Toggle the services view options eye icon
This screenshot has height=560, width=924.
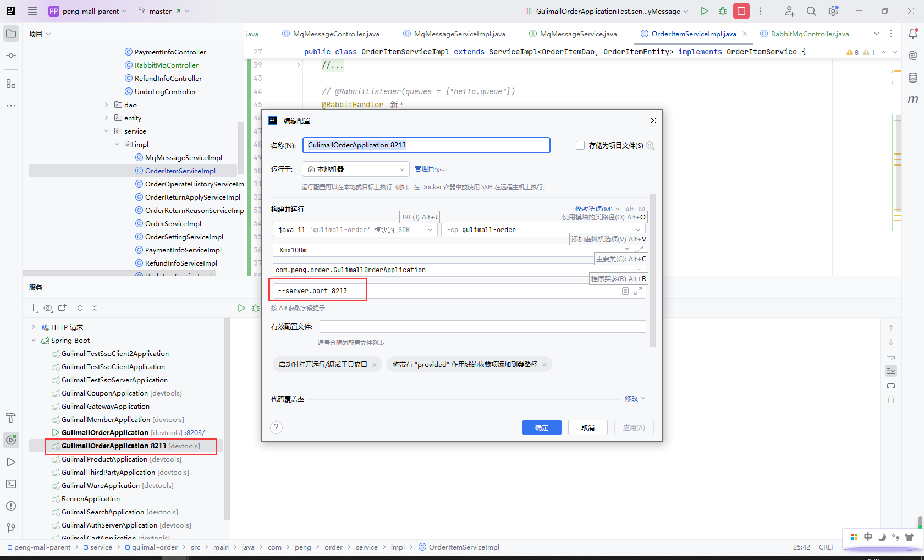pyautogui.click(x=48, y=308)
